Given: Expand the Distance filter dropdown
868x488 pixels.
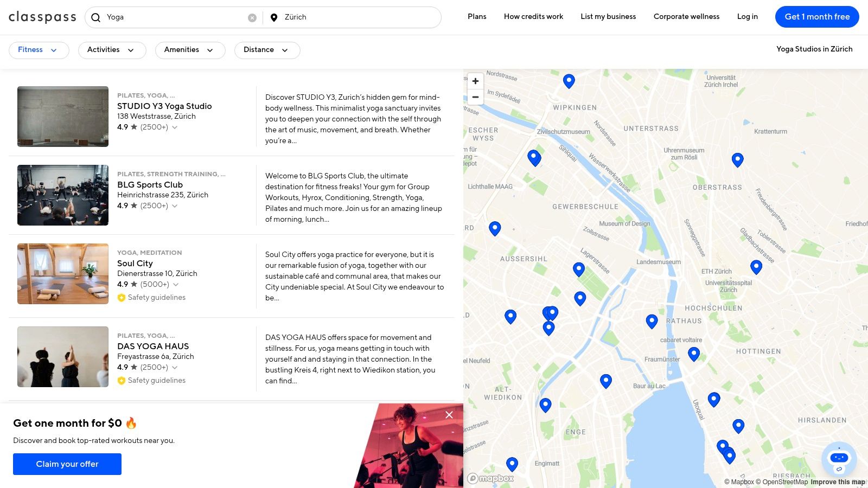Looking at the screenshot, I should pos(267,50).
